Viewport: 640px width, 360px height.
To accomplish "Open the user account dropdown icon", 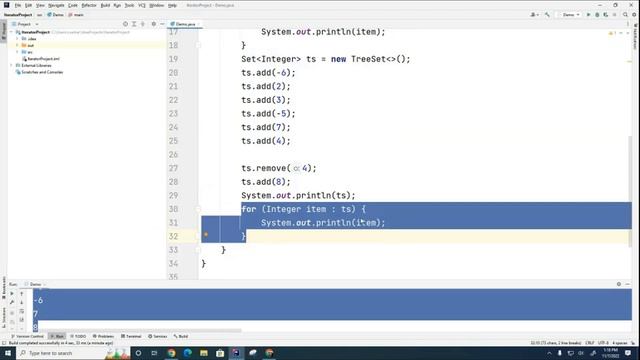I will pos(534,15).
